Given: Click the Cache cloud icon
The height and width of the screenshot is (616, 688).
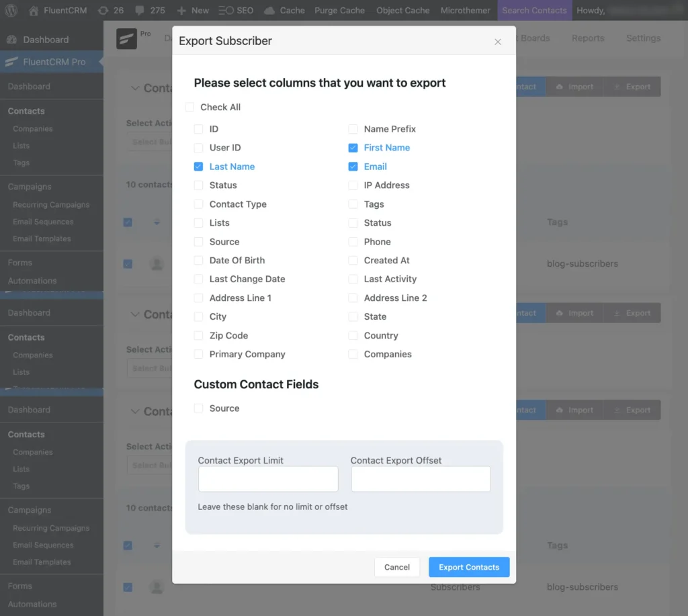Looking at the screenshot, I should 269,11.
